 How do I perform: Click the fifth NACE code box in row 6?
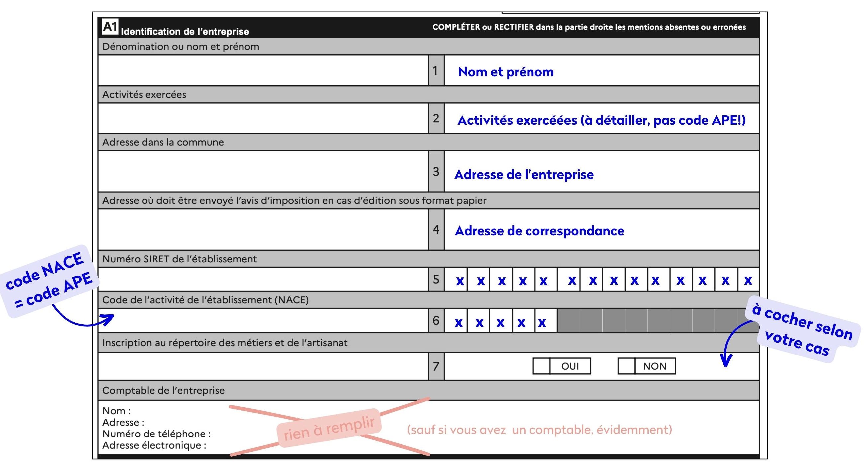click(546, 321)
